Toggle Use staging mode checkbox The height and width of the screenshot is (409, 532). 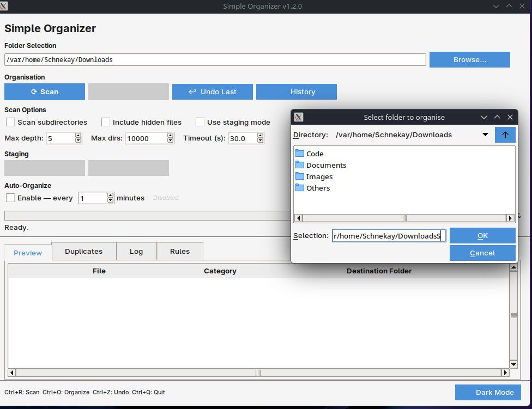200,122
